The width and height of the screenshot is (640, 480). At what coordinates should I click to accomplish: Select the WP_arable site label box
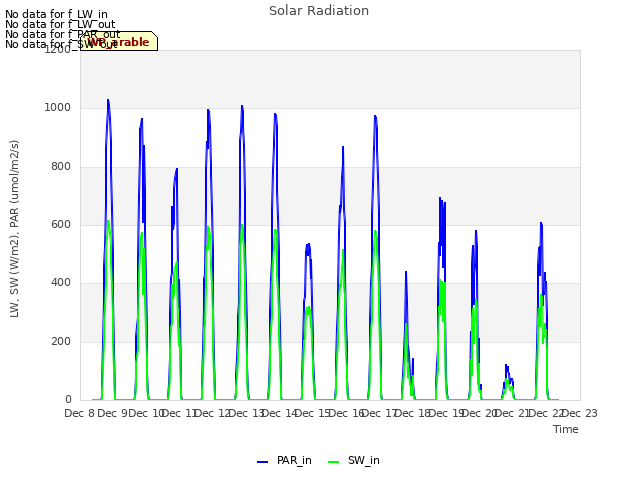pyautogui.click(x=119, y=41)
